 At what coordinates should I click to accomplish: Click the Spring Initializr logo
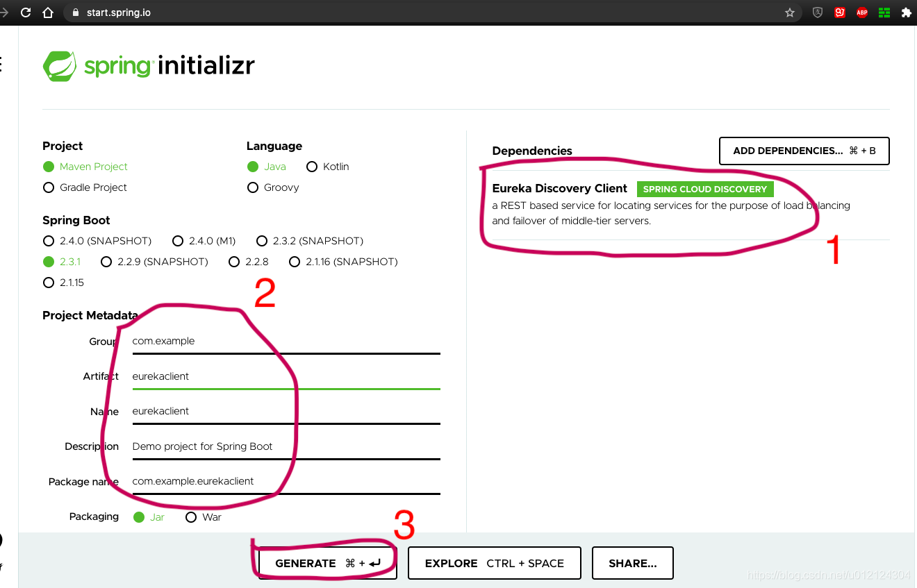(x=149, y=66)
